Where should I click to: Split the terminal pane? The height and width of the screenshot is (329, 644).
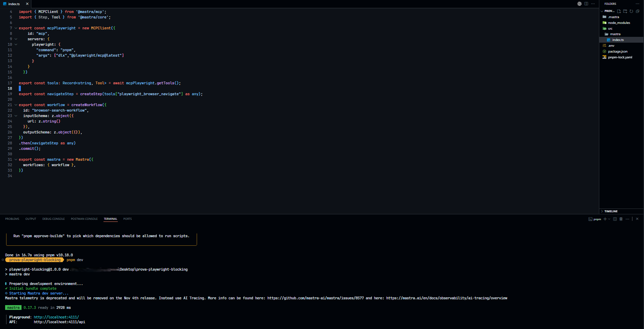pyautogui.click(x=615, y=219)
